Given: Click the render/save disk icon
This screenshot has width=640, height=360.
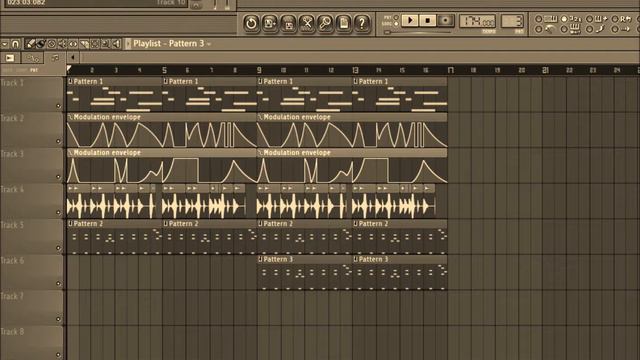Looking at the screenshot, I should pos(289,23).
